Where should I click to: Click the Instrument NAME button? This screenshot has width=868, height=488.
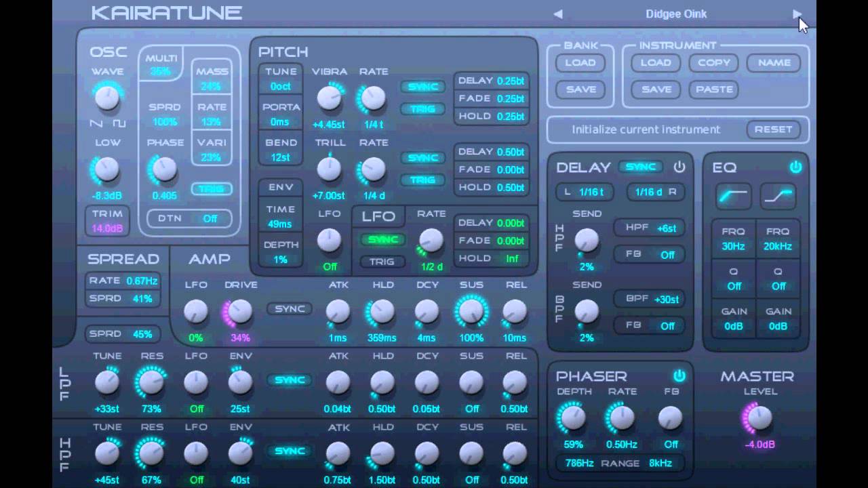point(774,63)
